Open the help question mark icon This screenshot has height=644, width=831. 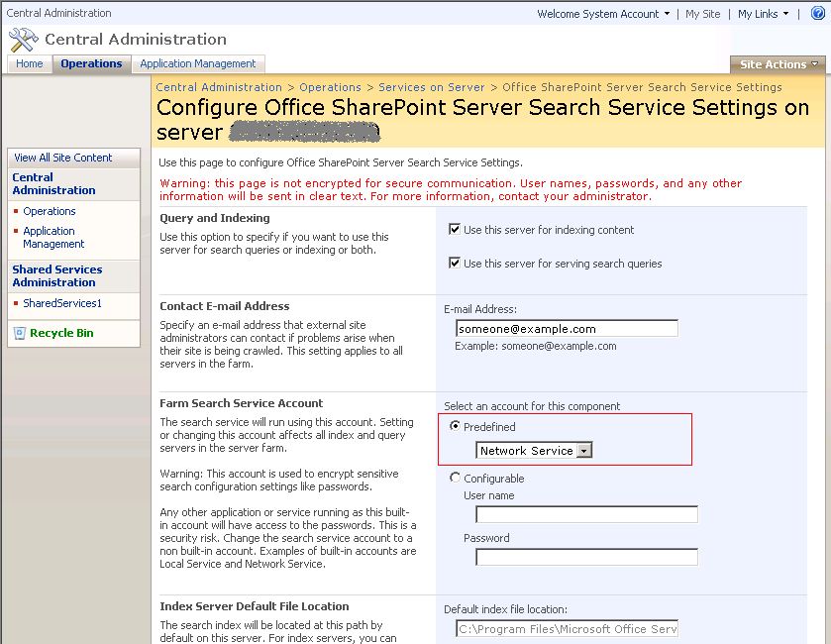pyautogui.click(x=818, y=13)
